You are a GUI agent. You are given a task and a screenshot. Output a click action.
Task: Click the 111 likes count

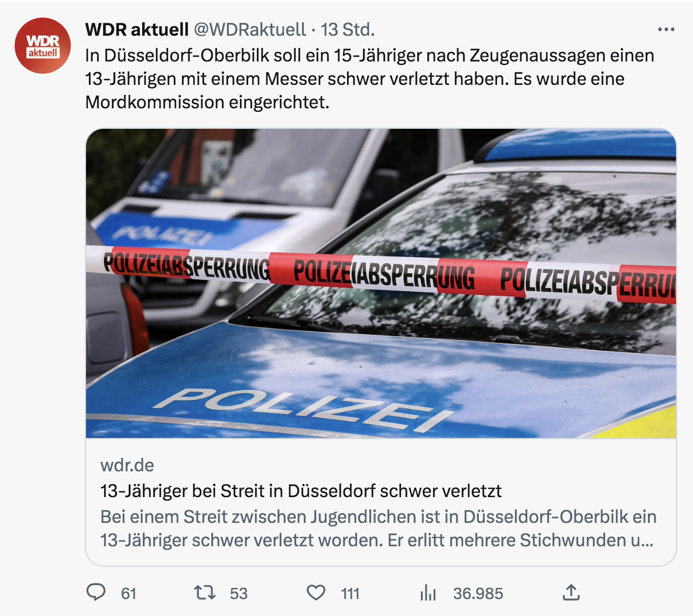[x=350, y=593]
